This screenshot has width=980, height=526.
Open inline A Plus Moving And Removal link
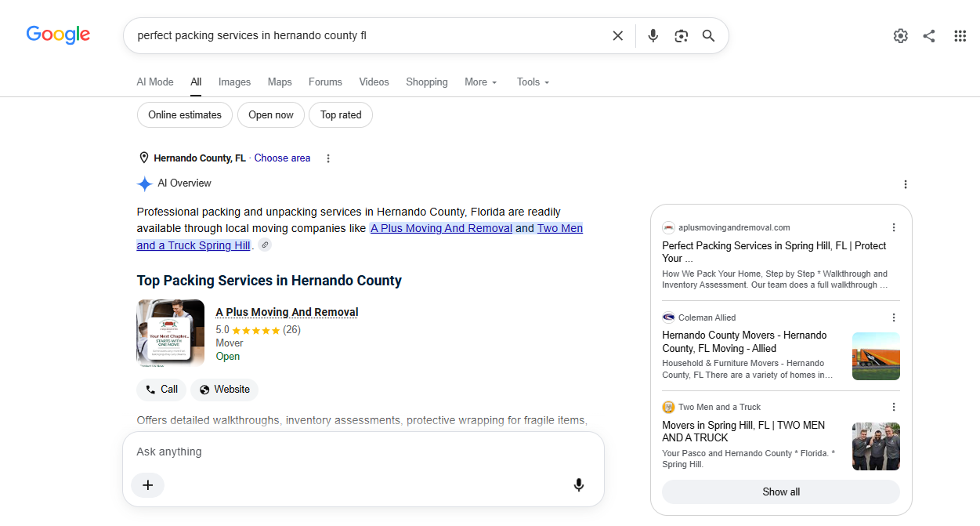pyautogui.click(x=442, y=228)
